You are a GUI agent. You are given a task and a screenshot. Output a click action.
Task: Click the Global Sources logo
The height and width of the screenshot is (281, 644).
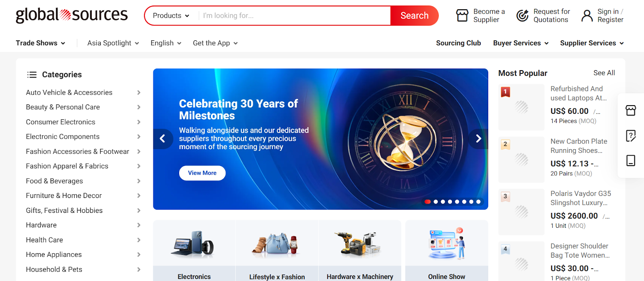72,15
